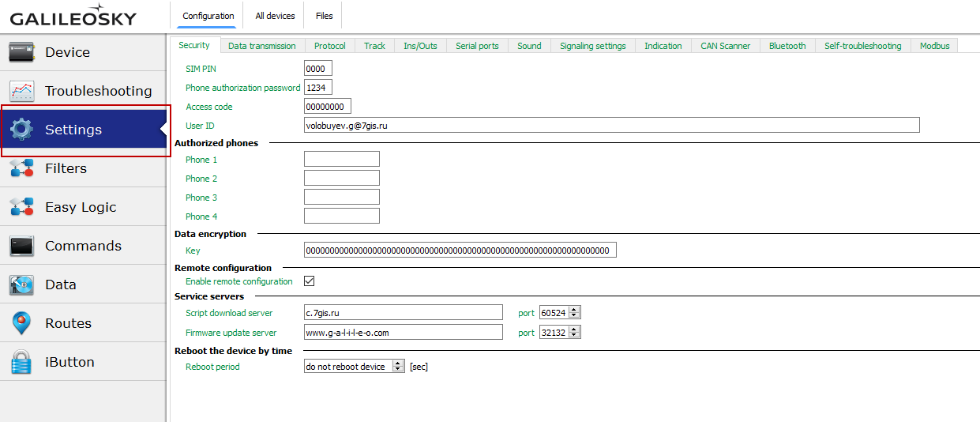
Task: Open Easy Logic via its icon
Action: 21,207
